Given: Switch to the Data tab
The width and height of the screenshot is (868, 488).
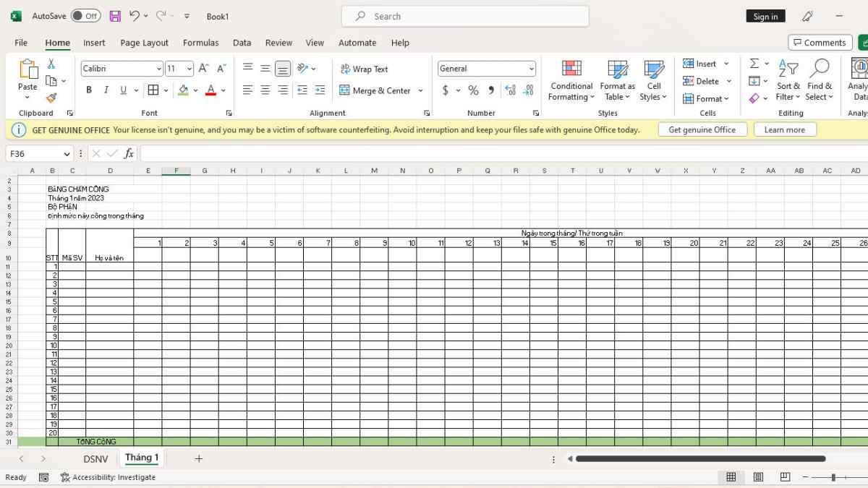Looking at the screenshot, I should (x=242, y=43).
